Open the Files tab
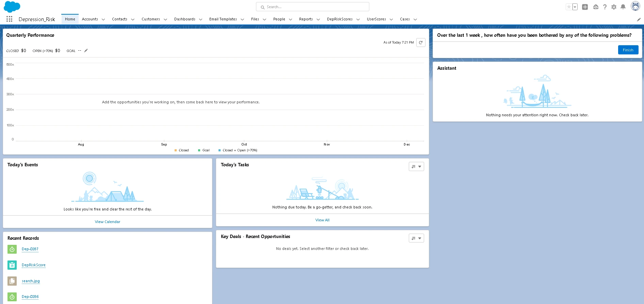This screenshot has height=304, width=644. [x=255, y=19]
